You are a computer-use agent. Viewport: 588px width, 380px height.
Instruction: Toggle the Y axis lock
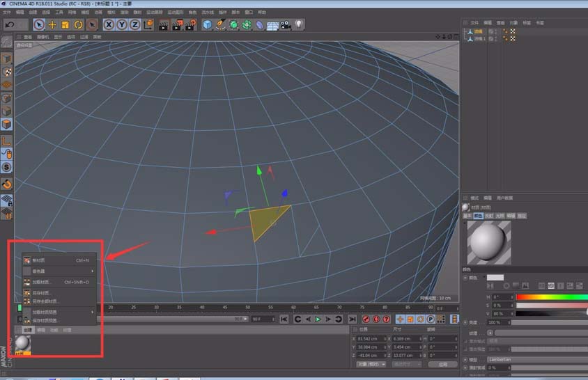point(121,24)
